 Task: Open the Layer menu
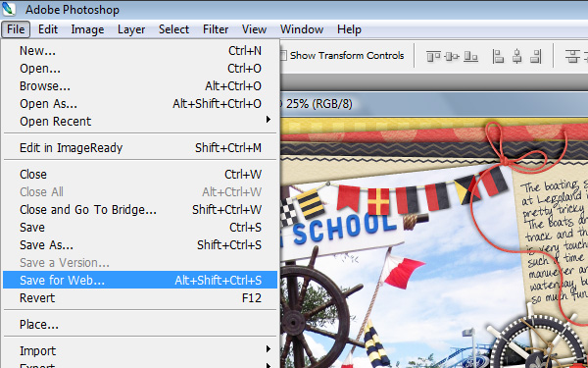(x=131, y=29)
